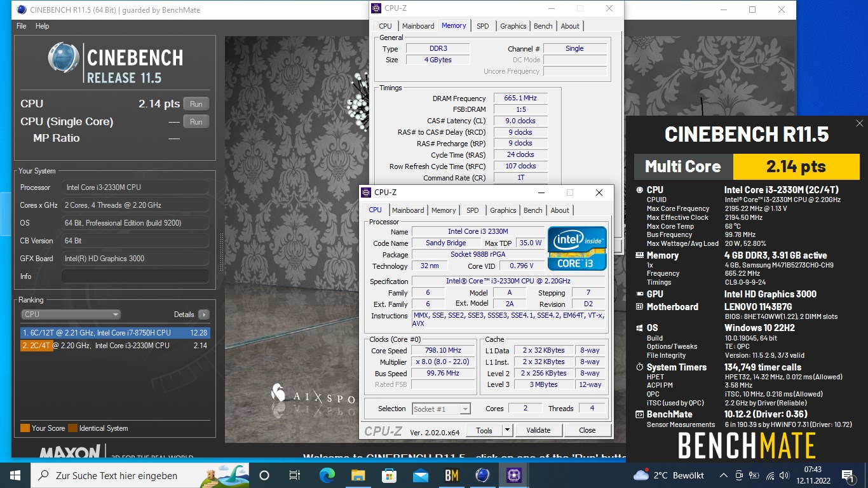Open the weather widget showing 2°C Bewölkt
The height and width of the screenshot is (488, 868).
tap(668, 475)
